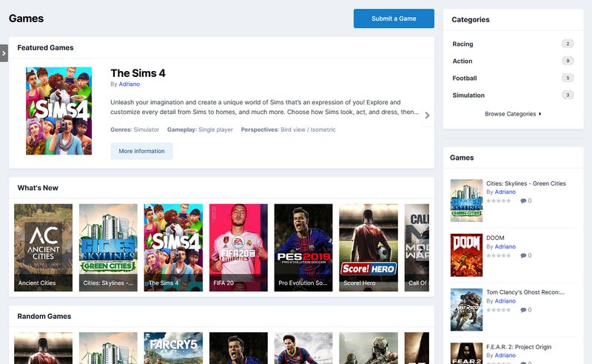Open Browse Categories link

513,114
